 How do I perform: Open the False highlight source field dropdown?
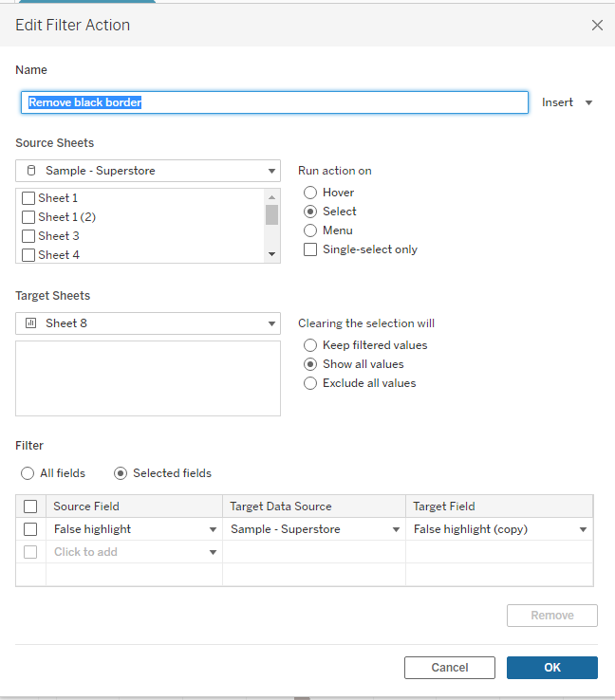pyautogui.click(x=213, y=529)
